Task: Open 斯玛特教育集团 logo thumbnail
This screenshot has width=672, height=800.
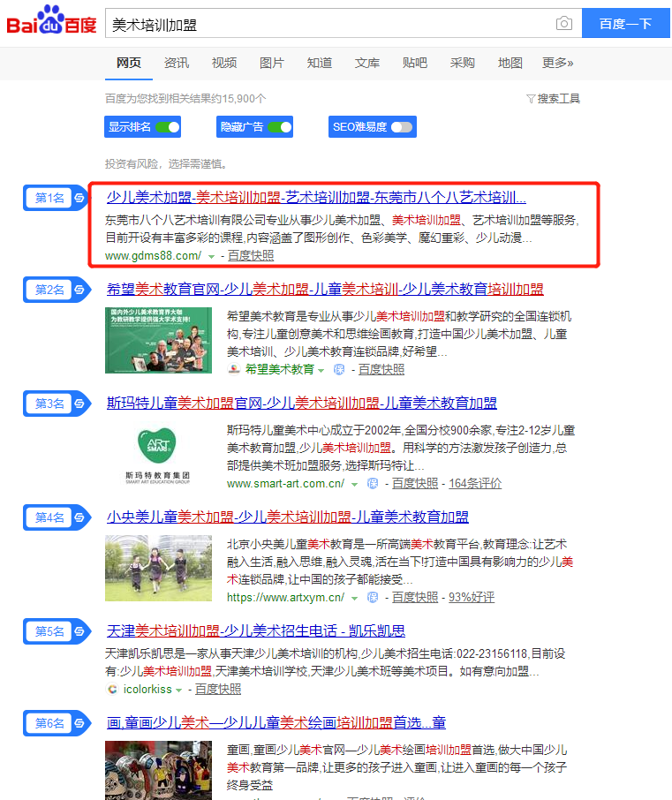Action: (x=158, y=454)
